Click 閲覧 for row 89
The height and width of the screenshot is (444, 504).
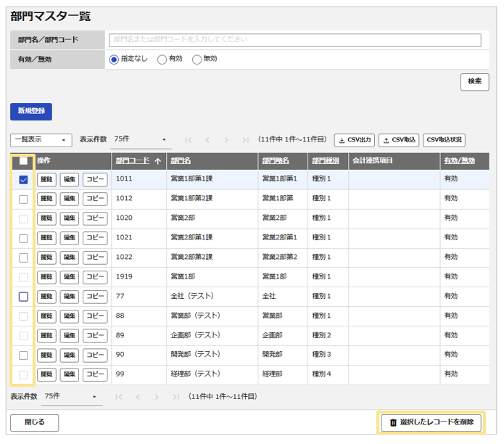tap(46, 336)
